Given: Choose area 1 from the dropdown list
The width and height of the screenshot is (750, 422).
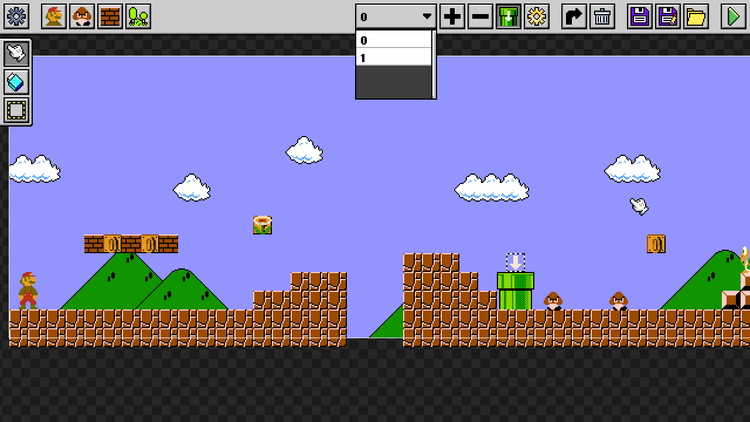Looking at the screenshot, I should (x=393, y=57).
